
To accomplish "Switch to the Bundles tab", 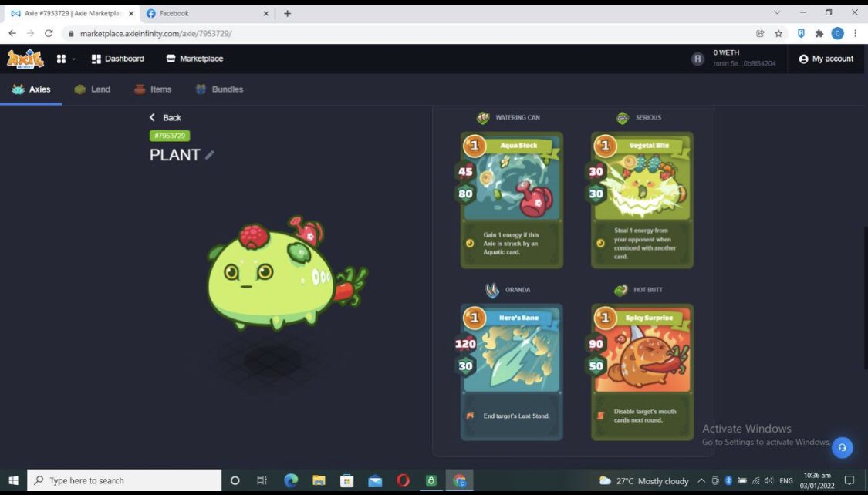I will tap(219, 89).
